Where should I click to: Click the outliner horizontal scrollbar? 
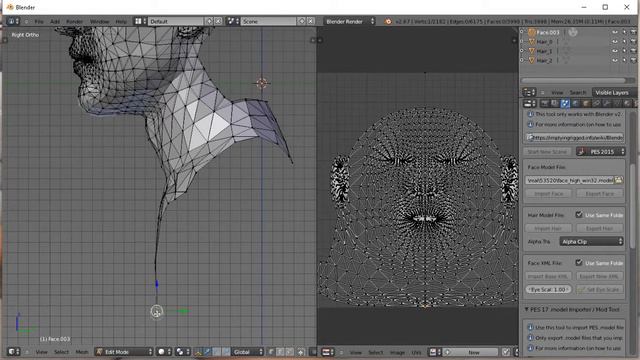pos(573,80)
